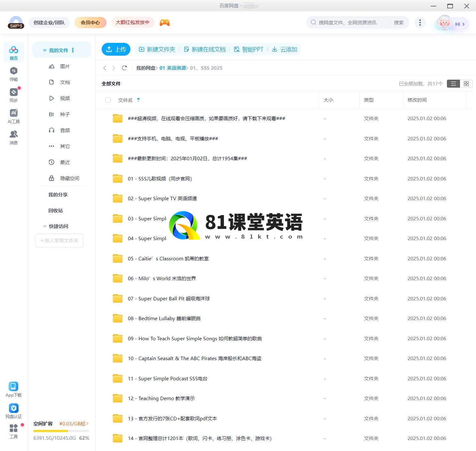The width and height of the screenshot is (476, 451).
Task: Open the 传输 transfer icon
Action: [x=13, y=74]
